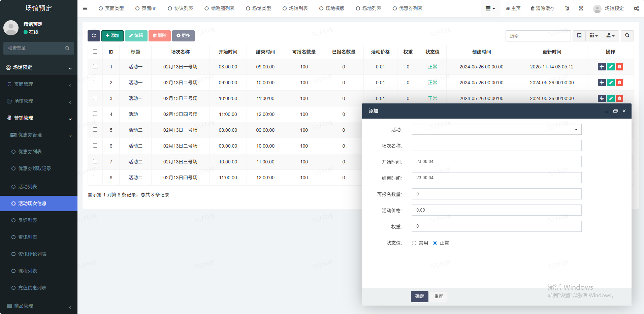Expand the 商品管理 sidebar menu
The image size is (644, 314).
point(39,306)
